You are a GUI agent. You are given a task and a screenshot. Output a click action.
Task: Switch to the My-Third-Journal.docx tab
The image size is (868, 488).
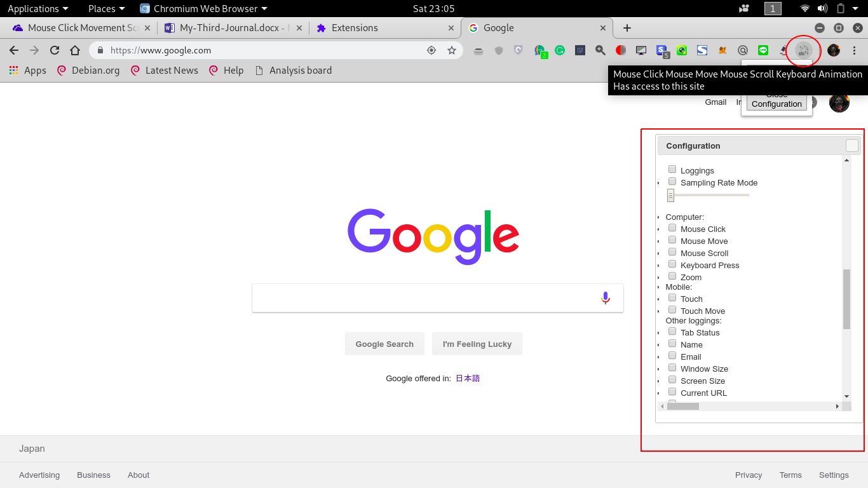(231, 28)
